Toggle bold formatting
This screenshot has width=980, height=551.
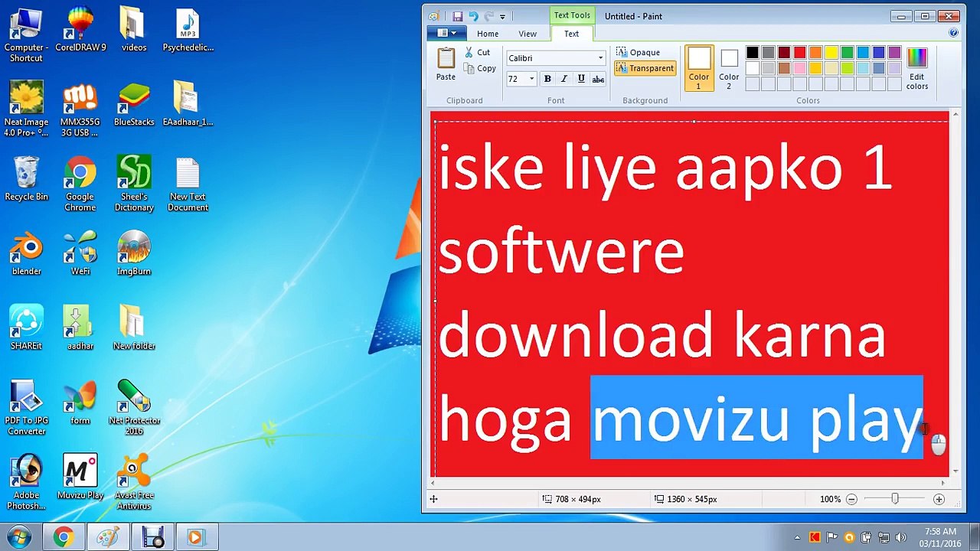(x=547, y=79)
